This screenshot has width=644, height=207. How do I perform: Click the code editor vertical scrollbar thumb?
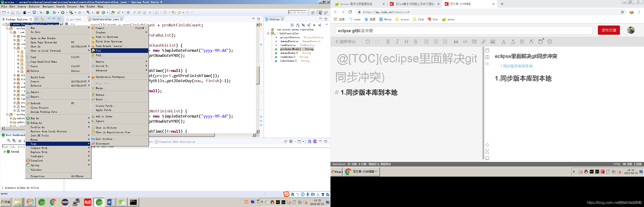click(x=258, y=75)
